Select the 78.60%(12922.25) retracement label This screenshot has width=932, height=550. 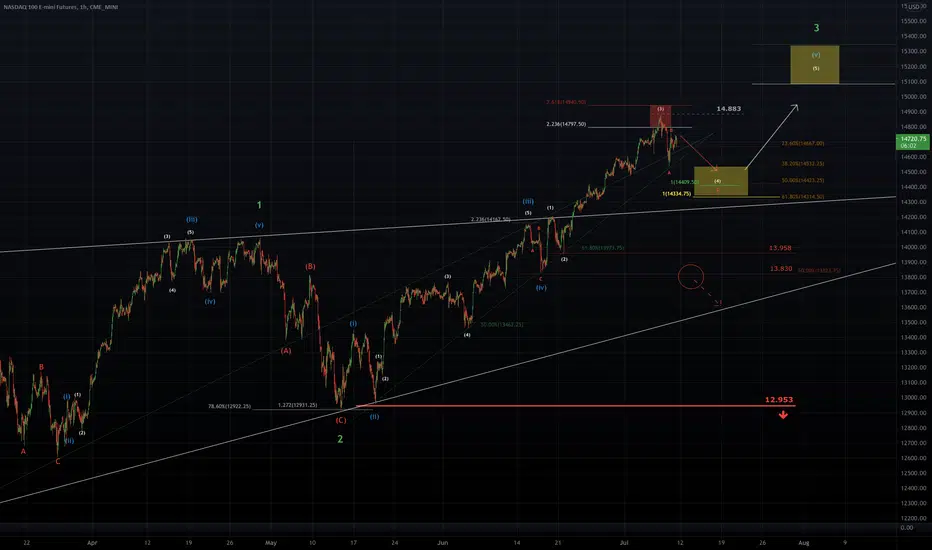(x=229, y=407)
